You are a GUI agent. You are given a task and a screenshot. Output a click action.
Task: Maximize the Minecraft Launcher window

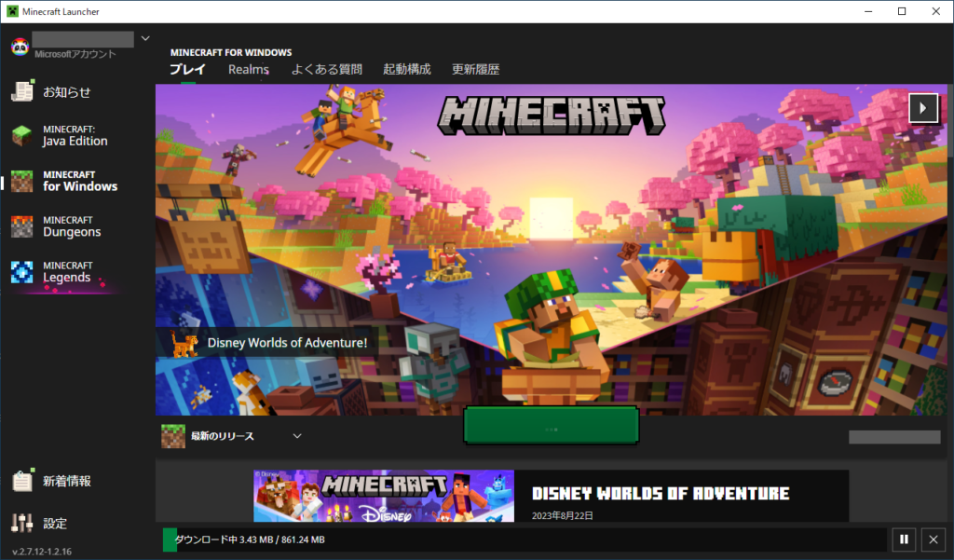click(902, 11)
